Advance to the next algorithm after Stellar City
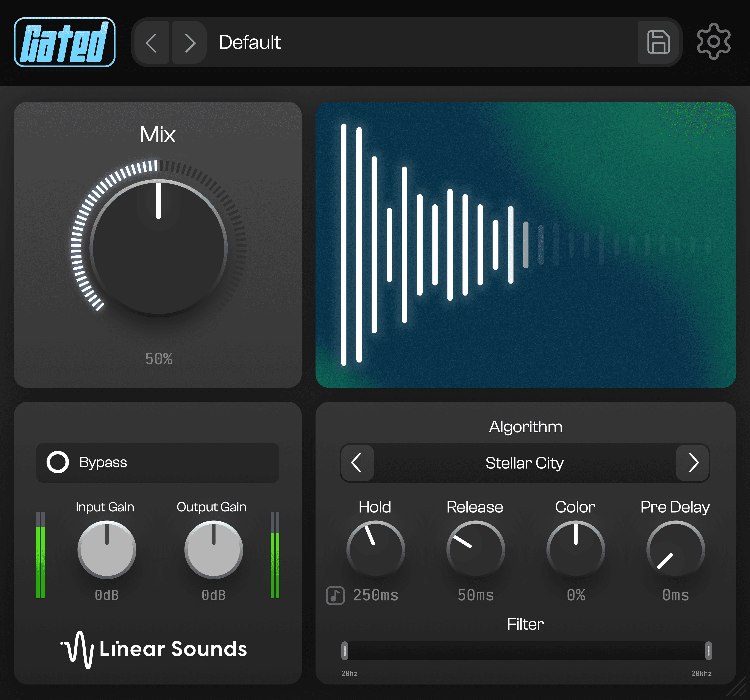This screenshot has height=700, width=750. [693, 463]
